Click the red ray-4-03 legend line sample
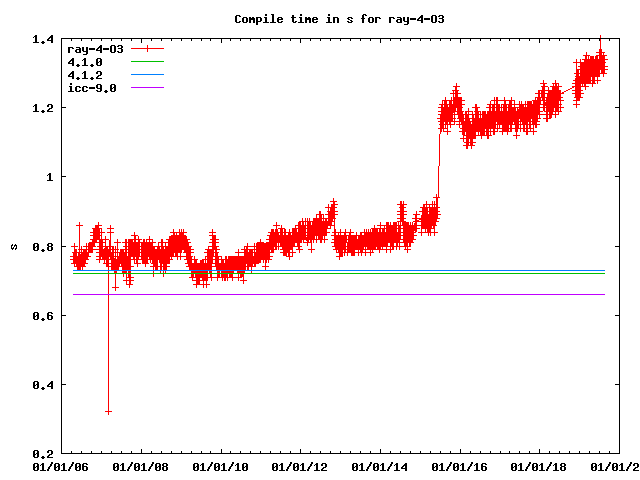 [x=147, y=48]
